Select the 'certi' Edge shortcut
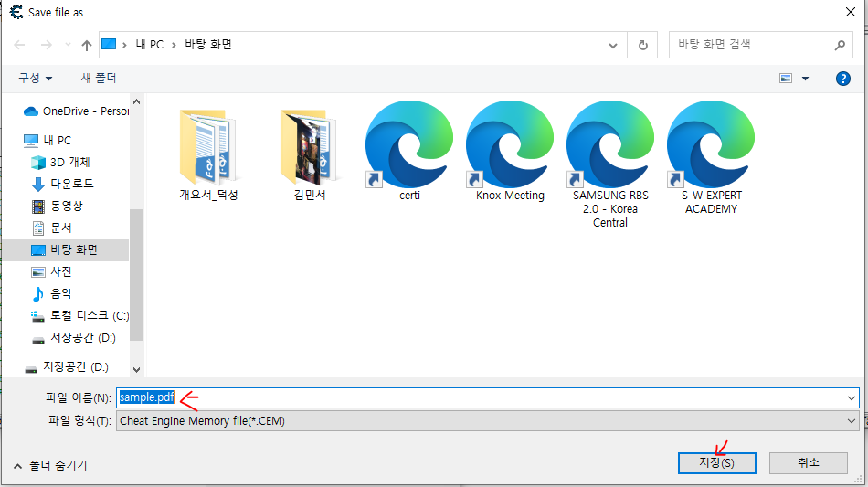Screen dimensions: 868x487 click(409, 151)
